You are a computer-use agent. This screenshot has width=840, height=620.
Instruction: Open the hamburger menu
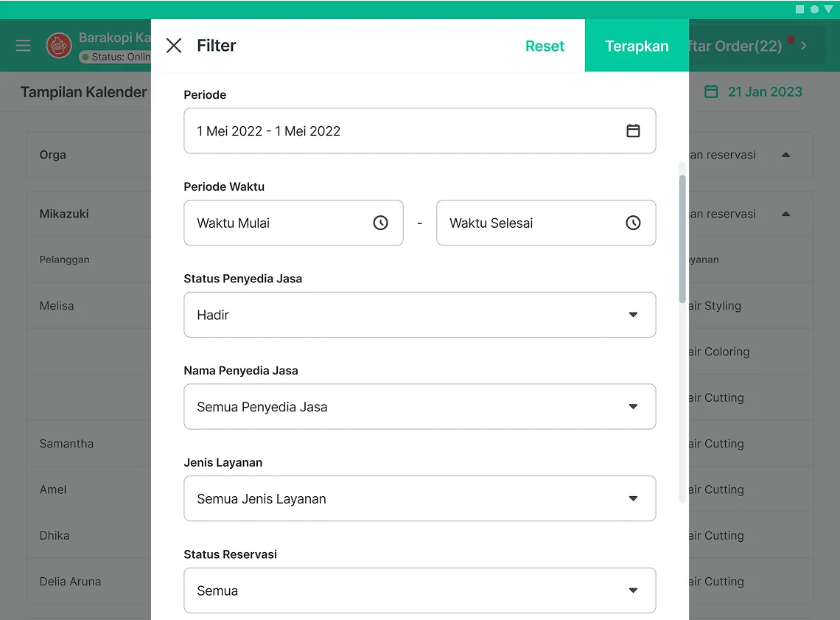(23, 46)
